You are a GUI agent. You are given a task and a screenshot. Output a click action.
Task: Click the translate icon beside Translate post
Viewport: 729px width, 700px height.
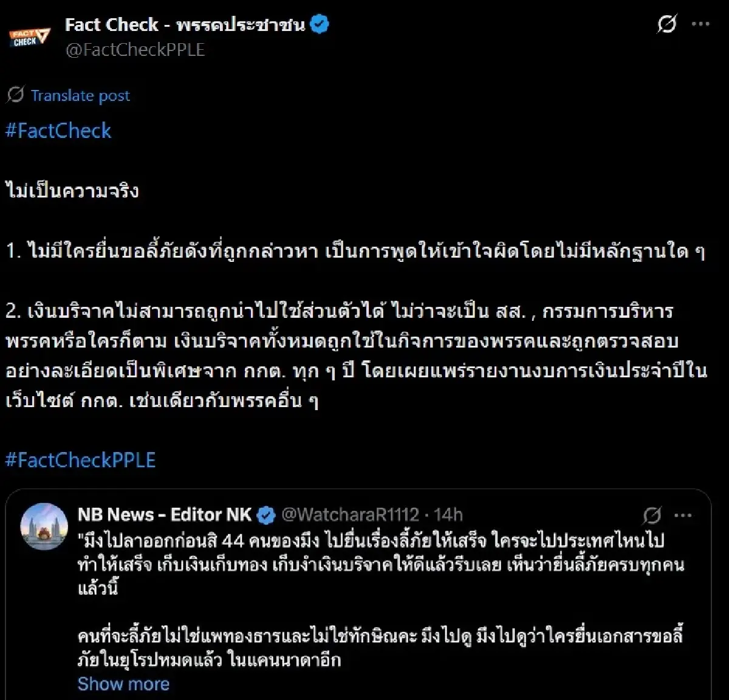tap(15, 95)
